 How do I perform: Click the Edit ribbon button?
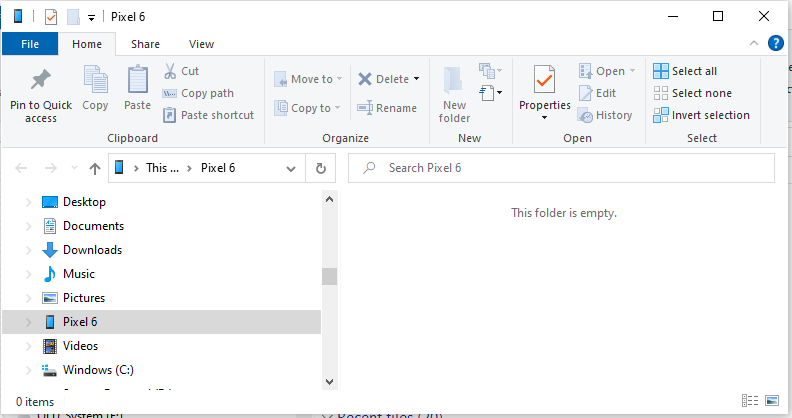tap(598, 93)
